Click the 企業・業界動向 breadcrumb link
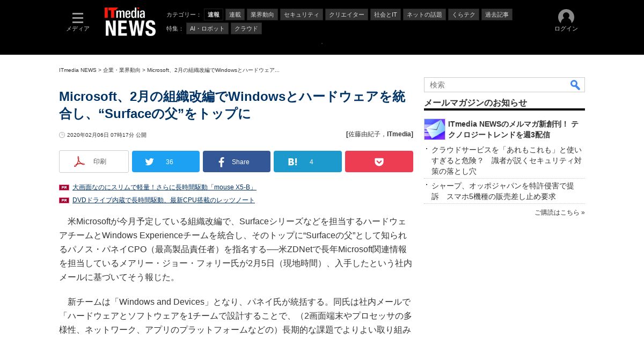Viewport: 644px width, 338px height. 122,70
